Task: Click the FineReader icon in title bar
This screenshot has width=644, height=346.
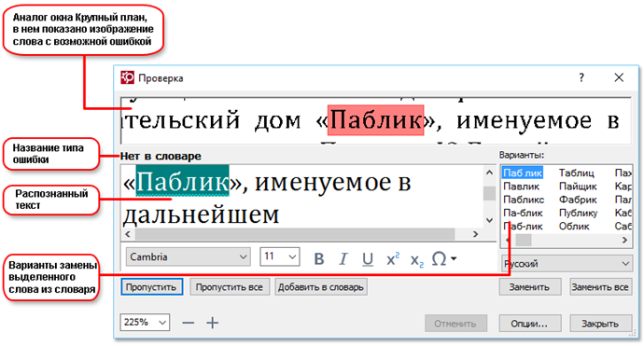Action: [127, 77]
